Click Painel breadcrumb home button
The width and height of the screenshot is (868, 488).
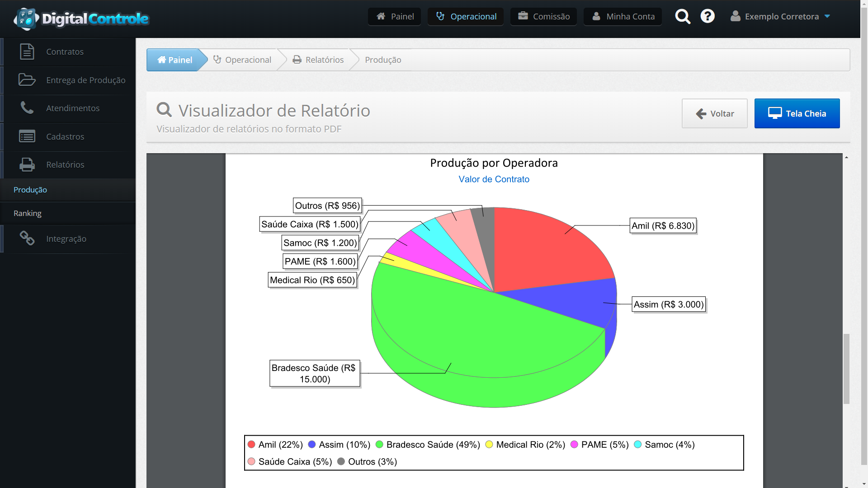[175, 60]
